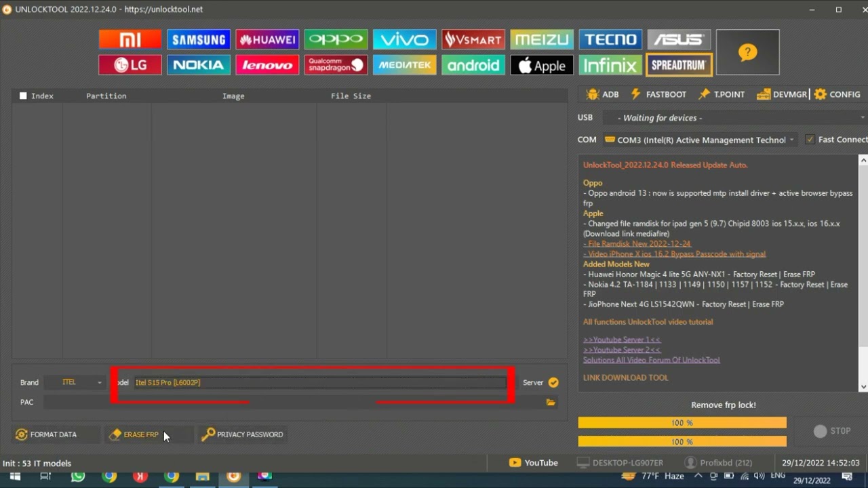Select the Asus brand logo

678,39
